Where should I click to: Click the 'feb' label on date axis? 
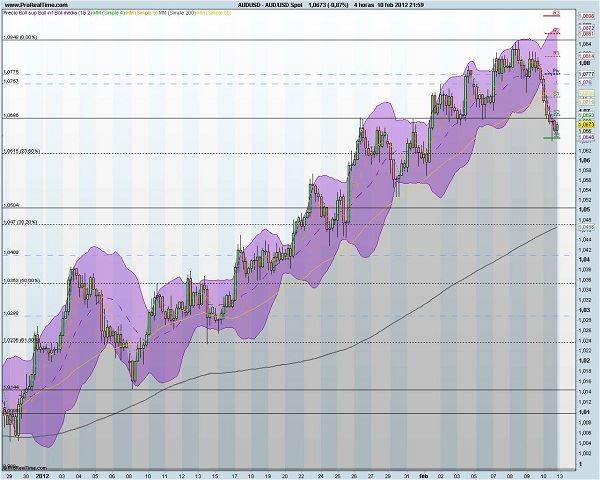click(423, 477)
